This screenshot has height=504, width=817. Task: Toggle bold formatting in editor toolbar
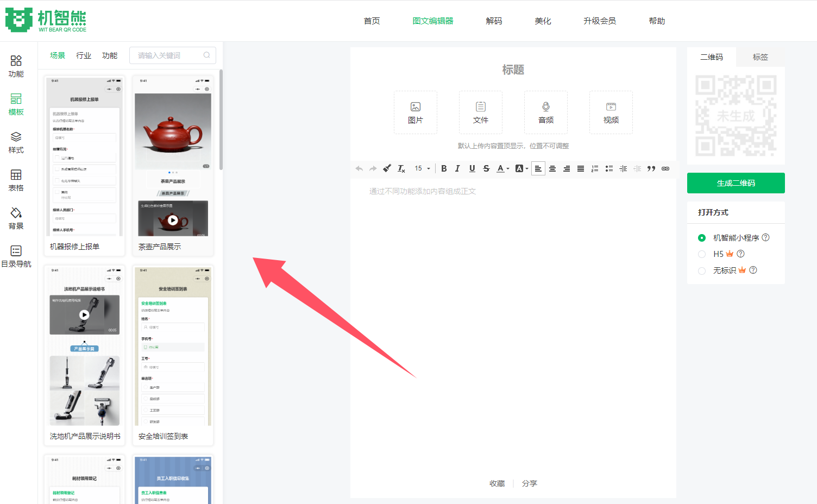point(444,168)
